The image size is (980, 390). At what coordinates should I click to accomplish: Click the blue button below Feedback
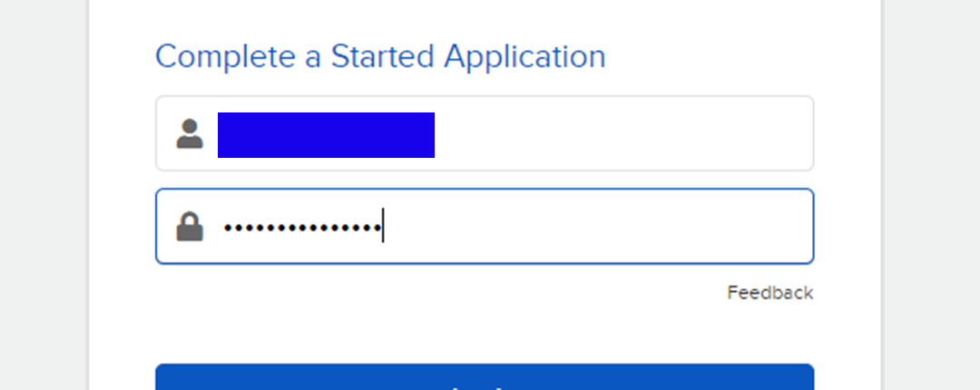coord(485,377)
